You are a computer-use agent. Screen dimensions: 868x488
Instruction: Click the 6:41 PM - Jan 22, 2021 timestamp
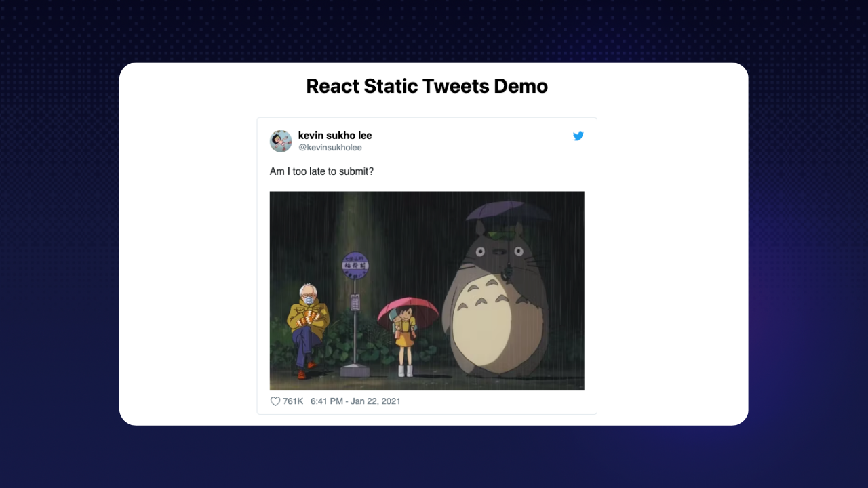pos(355,401)
